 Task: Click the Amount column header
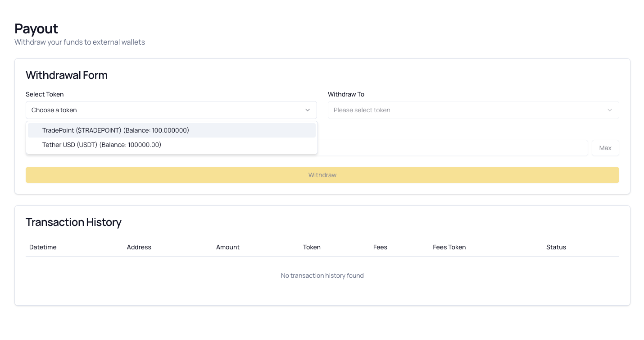click(228, 247)
